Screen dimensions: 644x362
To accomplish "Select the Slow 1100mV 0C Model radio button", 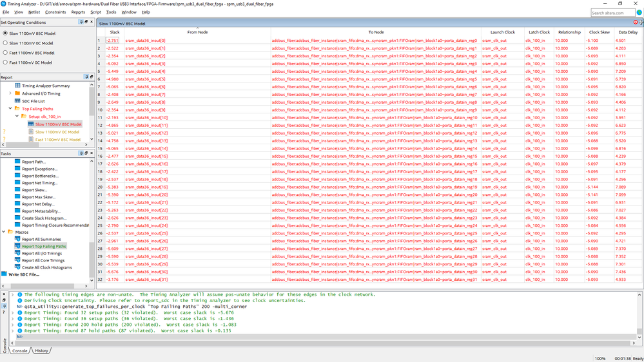I will pos(5,43).
